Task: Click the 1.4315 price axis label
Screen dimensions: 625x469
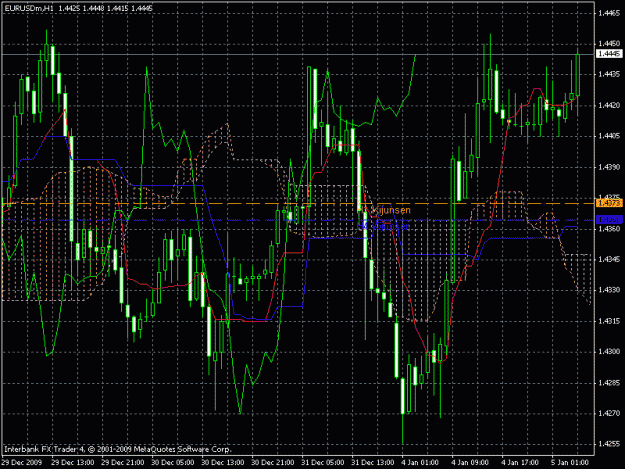Action: (609, 321)
